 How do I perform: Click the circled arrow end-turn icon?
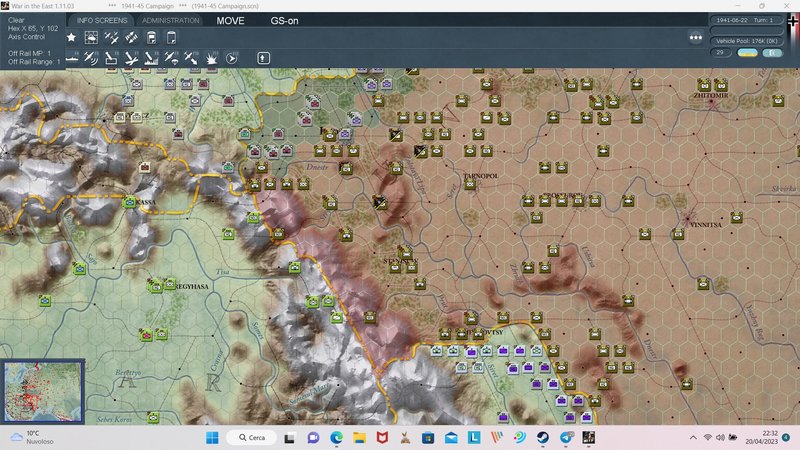coord(232,58)
